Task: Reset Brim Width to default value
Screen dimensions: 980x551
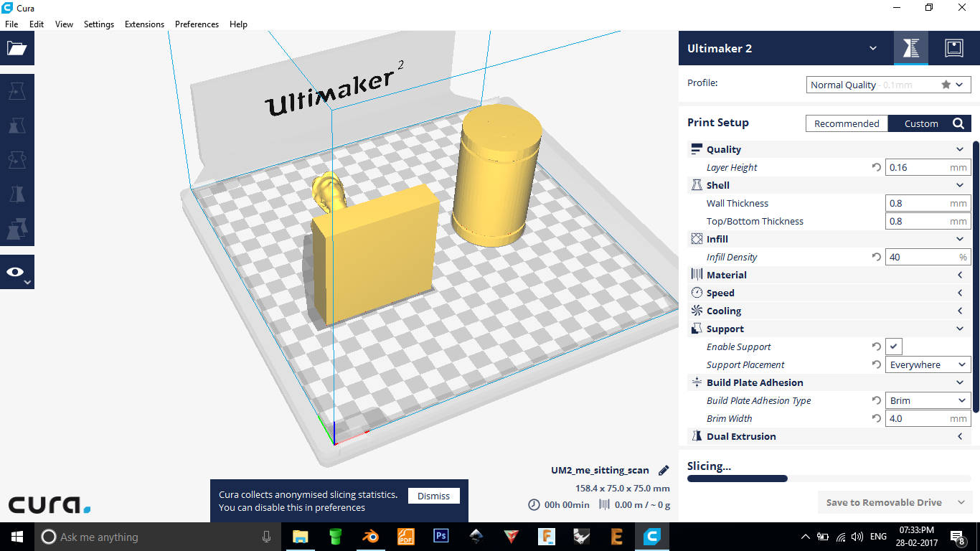Action: (x=876, y=418)
